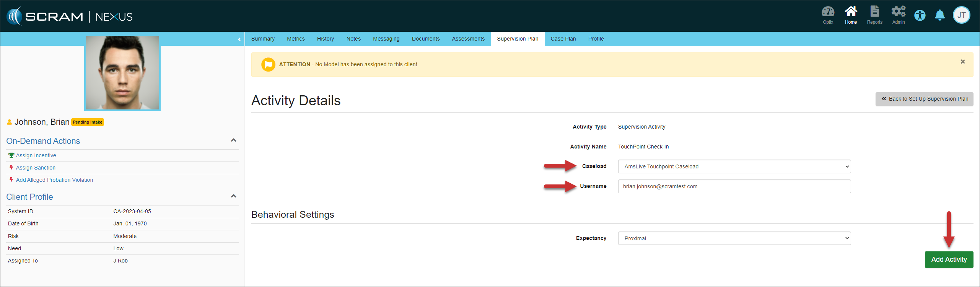Screen dimensions: 980x287
Task: Collapse the Client Profile section
Action: tap(234, 196)
